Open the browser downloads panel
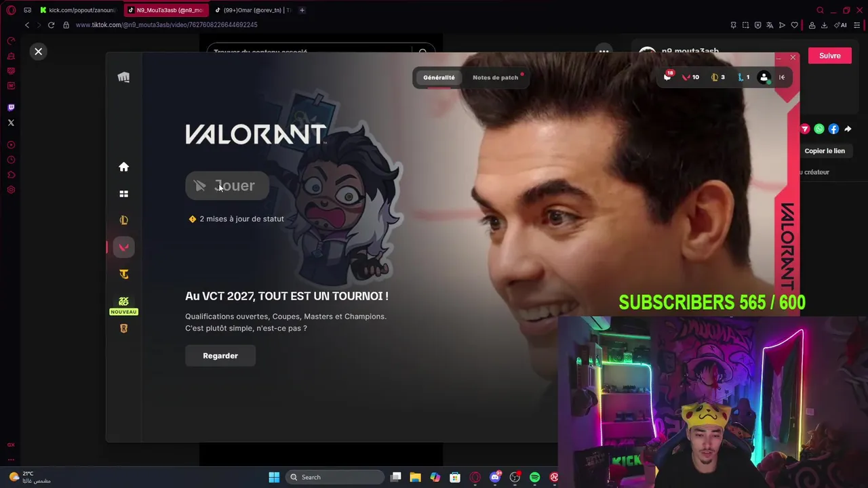The image size is (868, 488). click(x=824, y=25)
